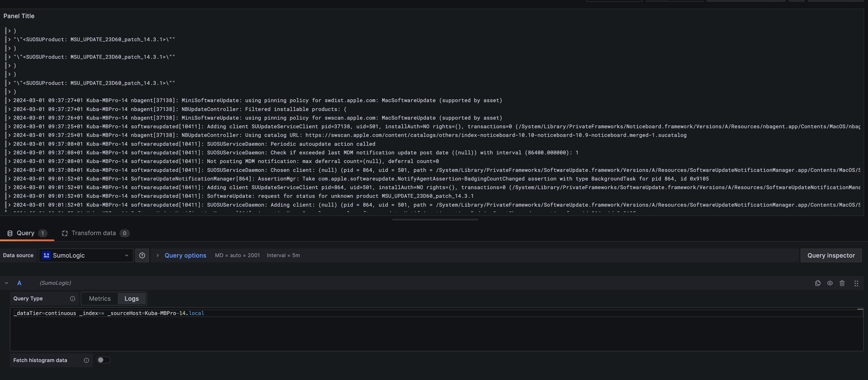Enable the Fetch histogram data switch
The width and height of the screenshot is (868, 380).
coord(103,360)
